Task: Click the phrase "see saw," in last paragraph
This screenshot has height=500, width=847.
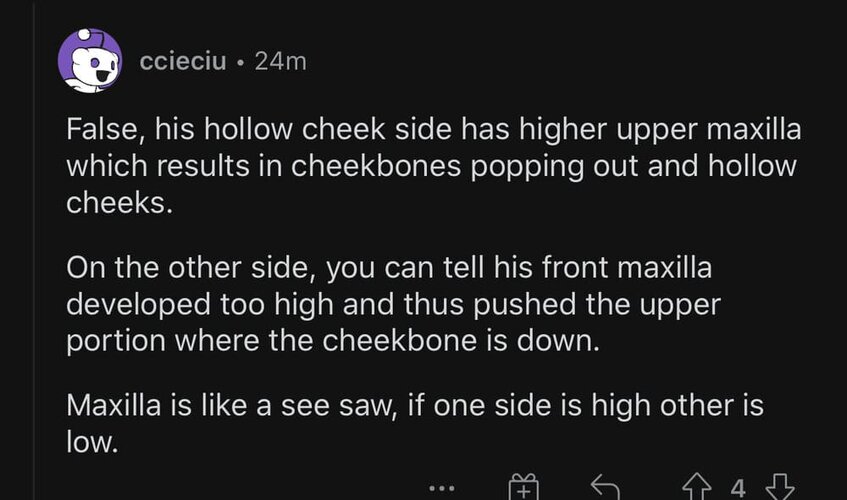Action: point(340,406)
